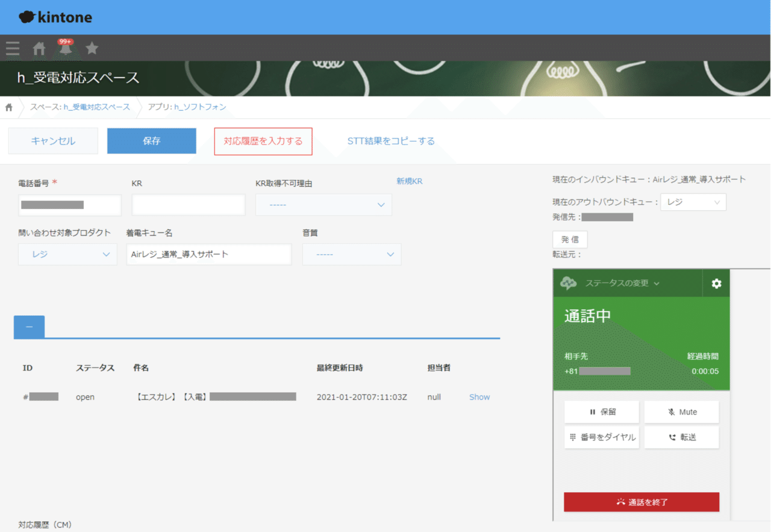Viewport: 771px width, 532px height.
Task: End the call with 通話を終了
Action: click(x=641, y=502)
